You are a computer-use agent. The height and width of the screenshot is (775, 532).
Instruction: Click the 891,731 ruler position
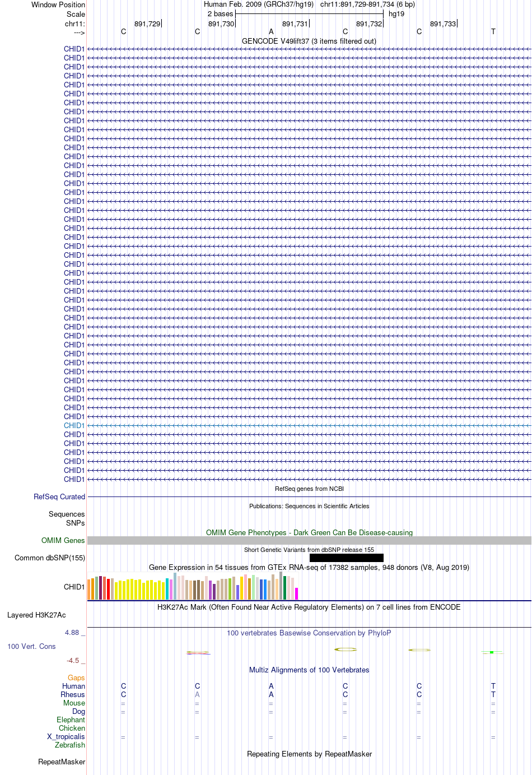tap(295, 24)
